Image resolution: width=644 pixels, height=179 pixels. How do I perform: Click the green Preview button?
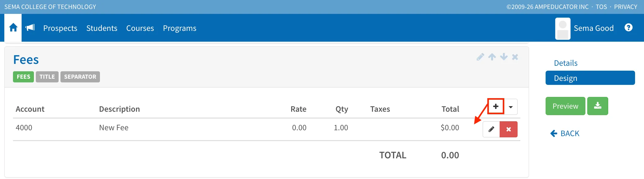[x=565, y=106]
